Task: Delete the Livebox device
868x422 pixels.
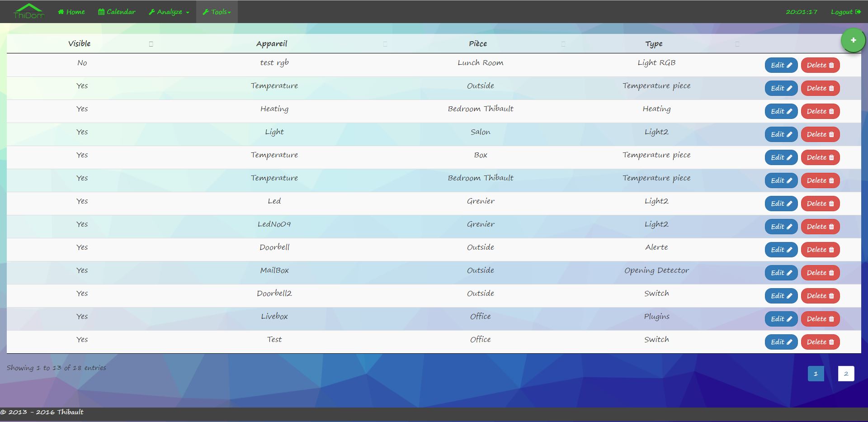Action: [821, 319]
